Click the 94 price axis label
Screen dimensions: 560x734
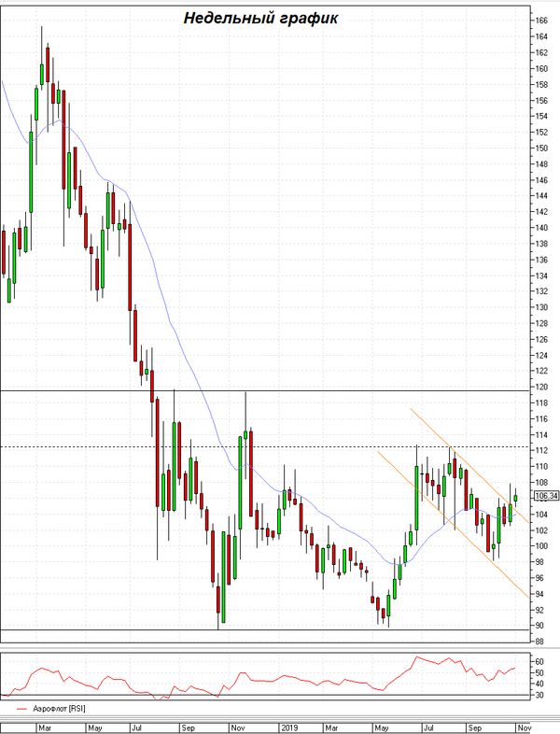pyautogui.click(x=539, y=594)
